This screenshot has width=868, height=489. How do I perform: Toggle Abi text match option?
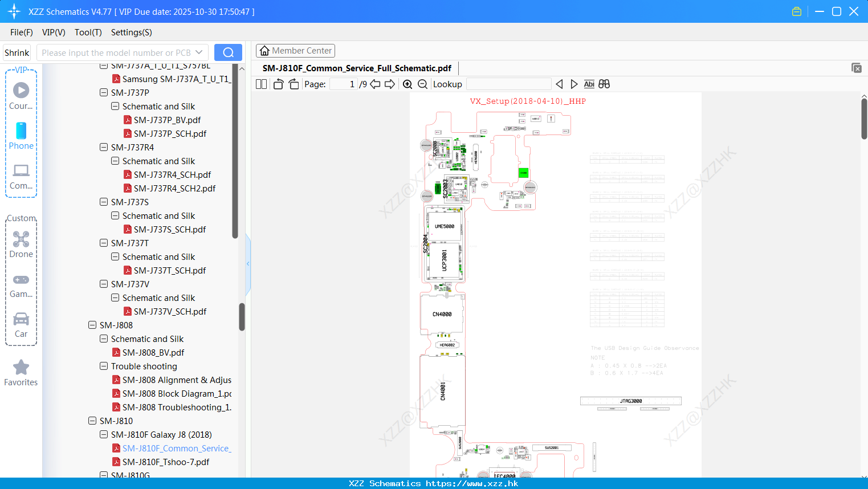click(x=589, y=84)
